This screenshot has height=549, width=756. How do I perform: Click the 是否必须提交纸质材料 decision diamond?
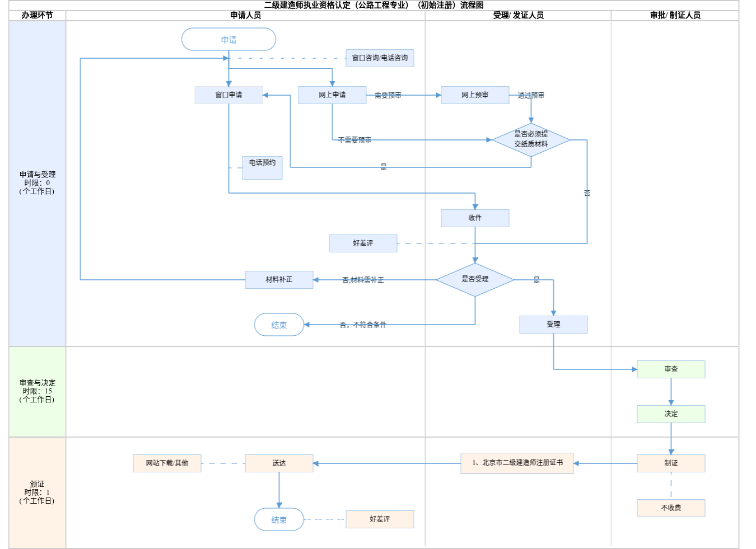[531, 139]
